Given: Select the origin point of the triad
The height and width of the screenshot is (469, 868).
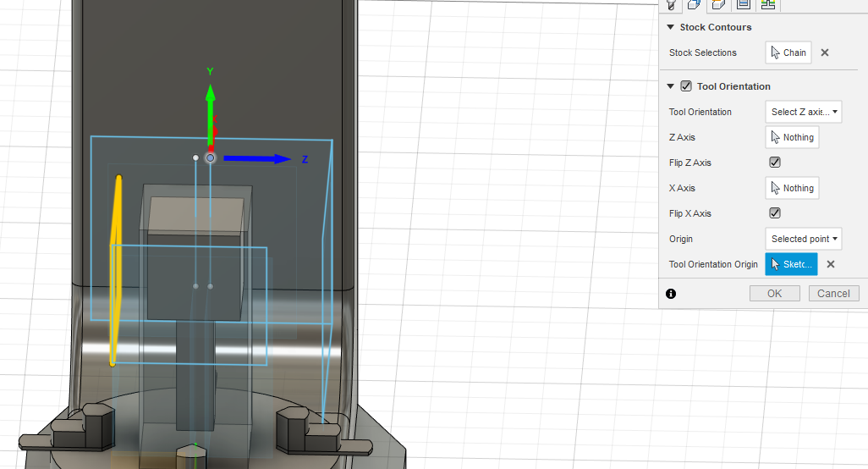Looking at the screenshot, I should [x=211, y=157].
